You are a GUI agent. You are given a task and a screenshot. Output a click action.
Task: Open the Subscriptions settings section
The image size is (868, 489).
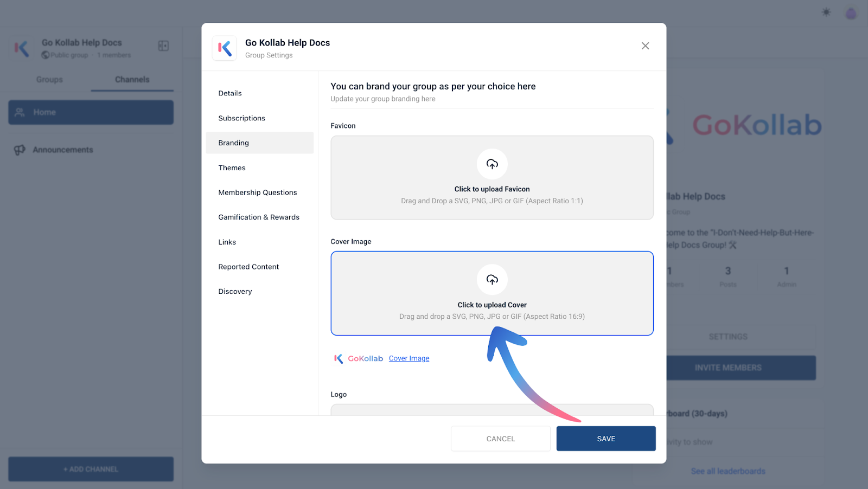259,118
